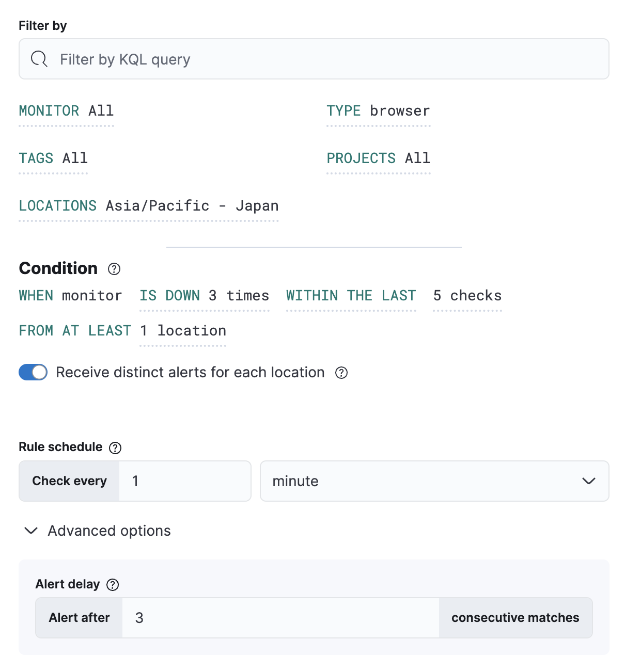This screenshot has width=625, height=672.
Task: Open the Condition help tooltip icon
Action: point(114,269)
